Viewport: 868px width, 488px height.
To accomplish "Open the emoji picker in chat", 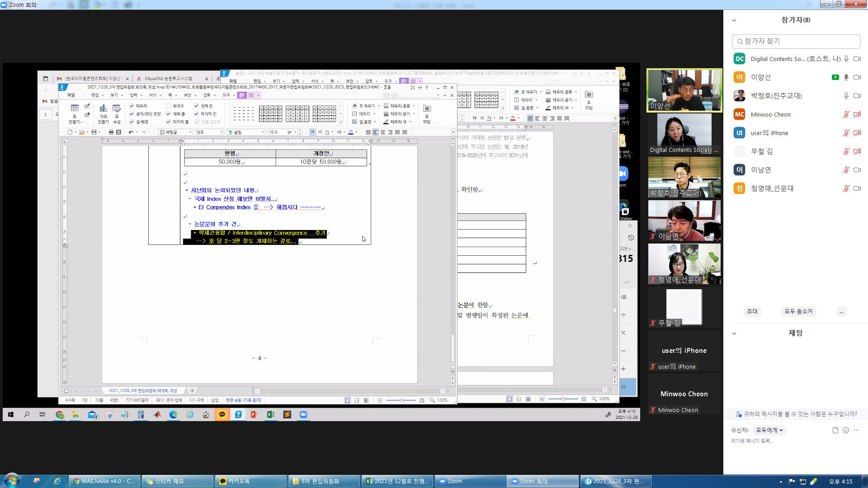I will [x=846, y=430].
